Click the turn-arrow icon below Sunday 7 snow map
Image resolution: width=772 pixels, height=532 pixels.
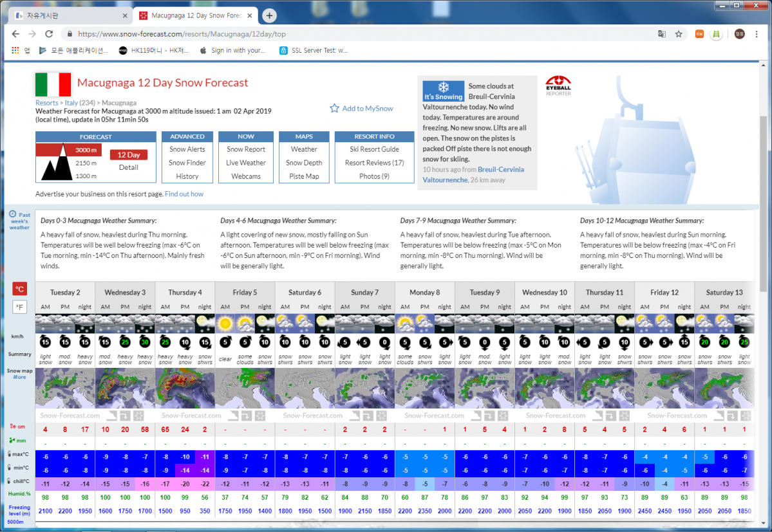[368, 416]
